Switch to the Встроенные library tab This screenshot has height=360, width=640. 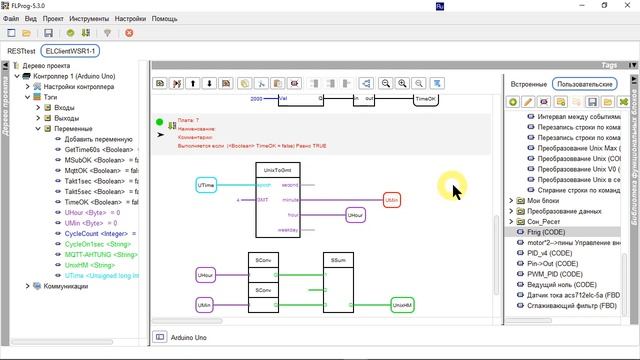pyautogui.click(x=529, y=84)
